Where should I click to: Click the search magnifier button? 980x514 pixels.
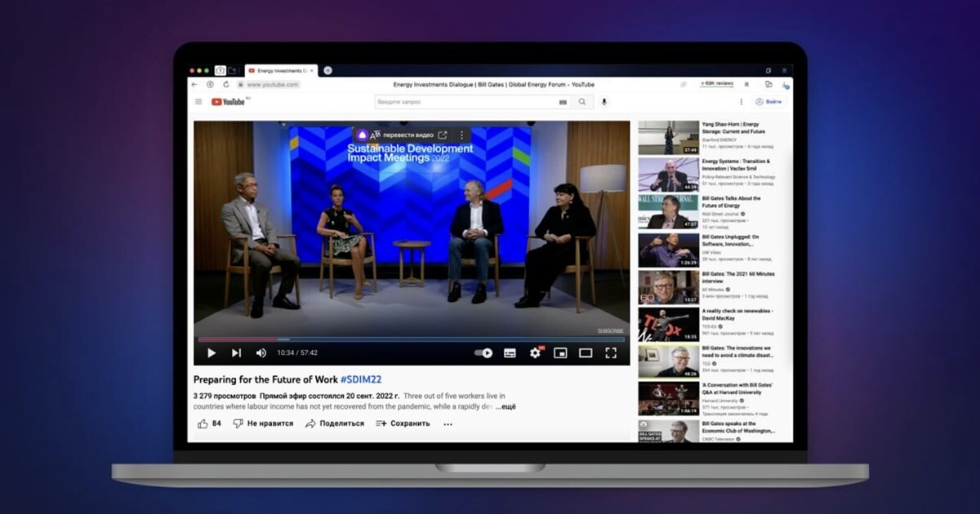pos(581,102)
